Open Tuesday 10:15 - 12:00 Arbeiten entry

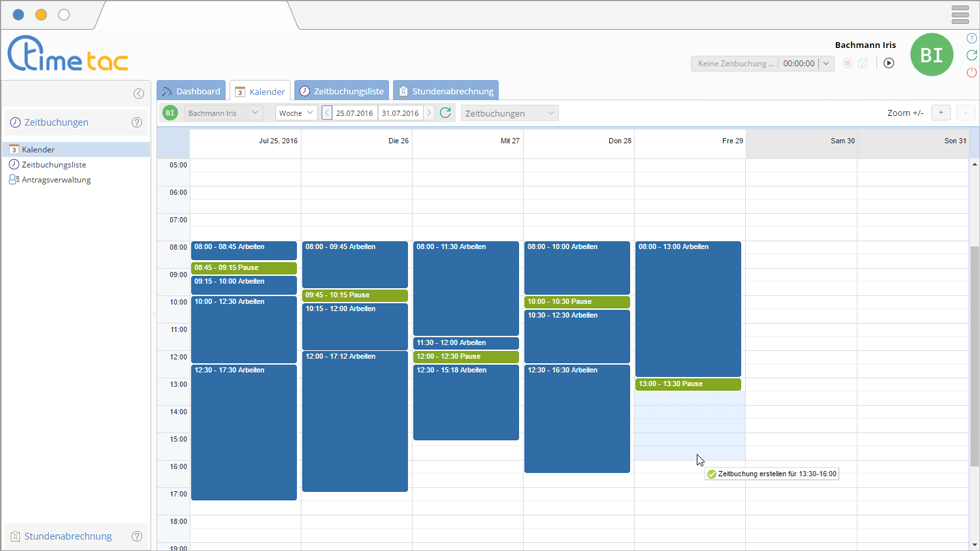[355, 326]
